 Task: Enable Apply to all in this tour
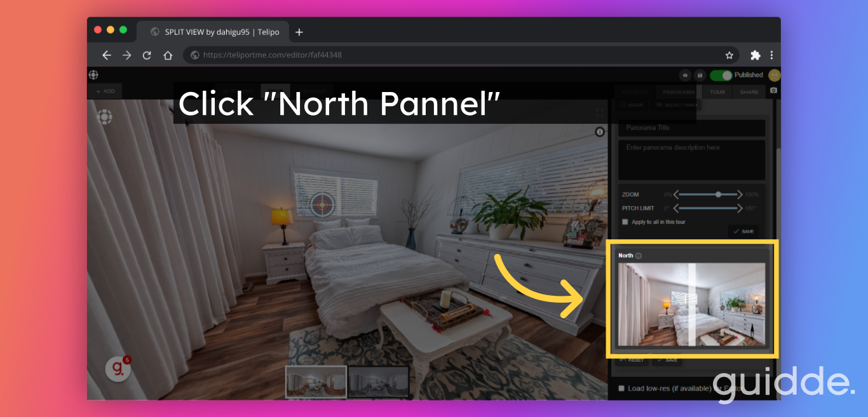[625, 222]
